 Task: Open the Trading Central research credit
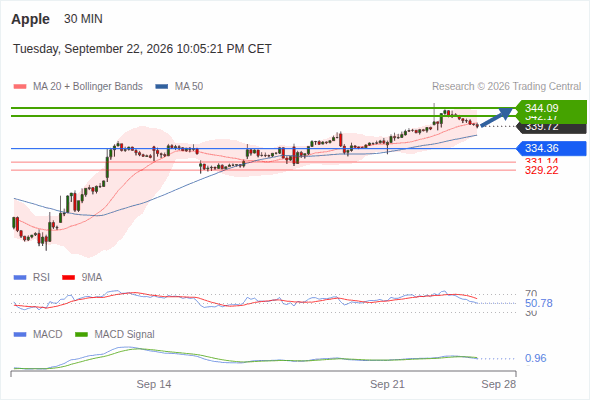tap(506, 87)
